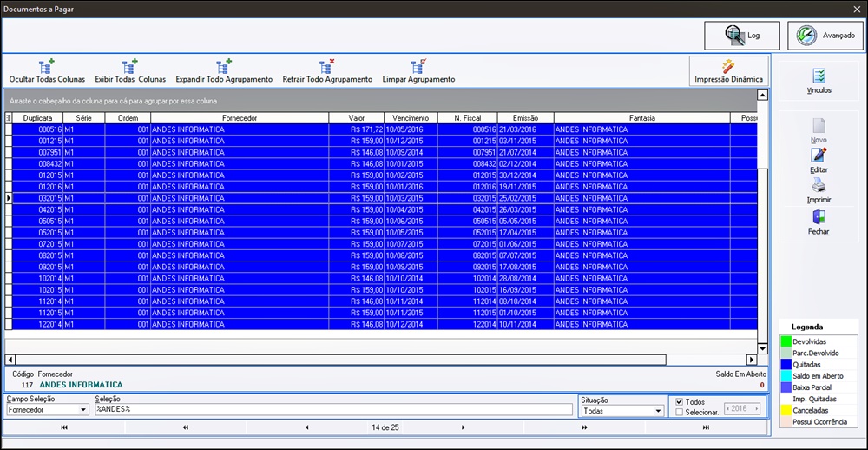Enable the Selecionar checkbox
The height and width of the screenshot is (450, 868).
click(x=680, y=412)
